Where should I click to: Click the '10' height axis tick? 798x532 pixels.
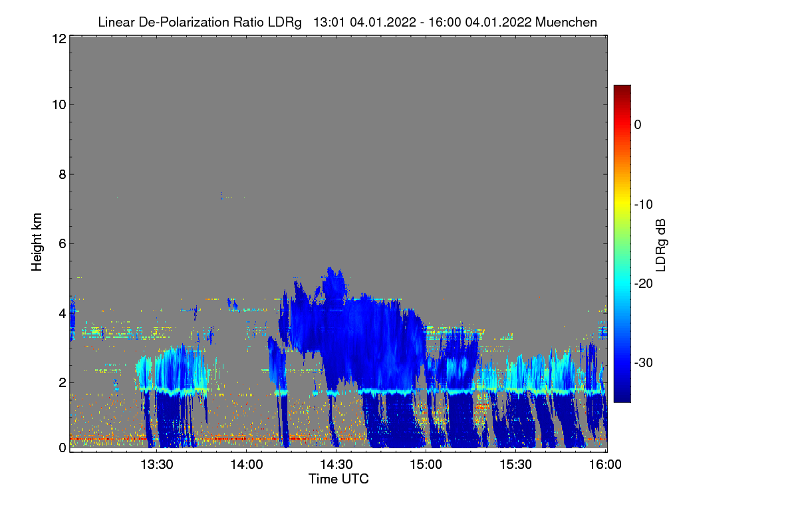pos(58,104)
